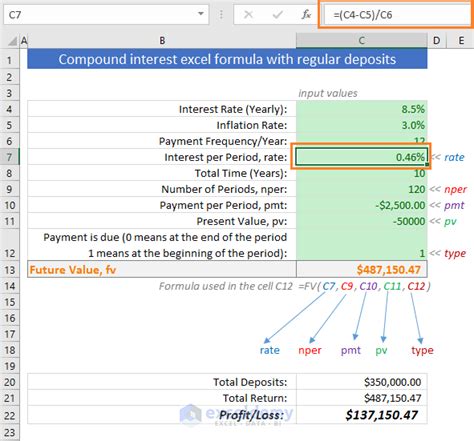The height and width of the screenshot is (441, 474).
Task: Select the 8.5% interest rate cell
Action: click(362, 109)
